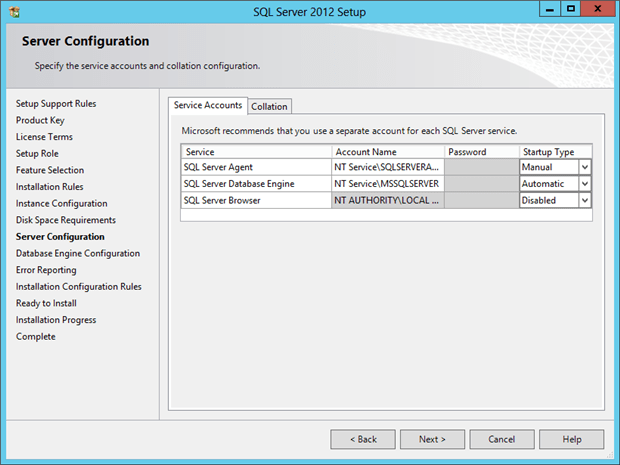Click Instance Configuration step in sidebar

pyautogui.click(x=61, y=203)
